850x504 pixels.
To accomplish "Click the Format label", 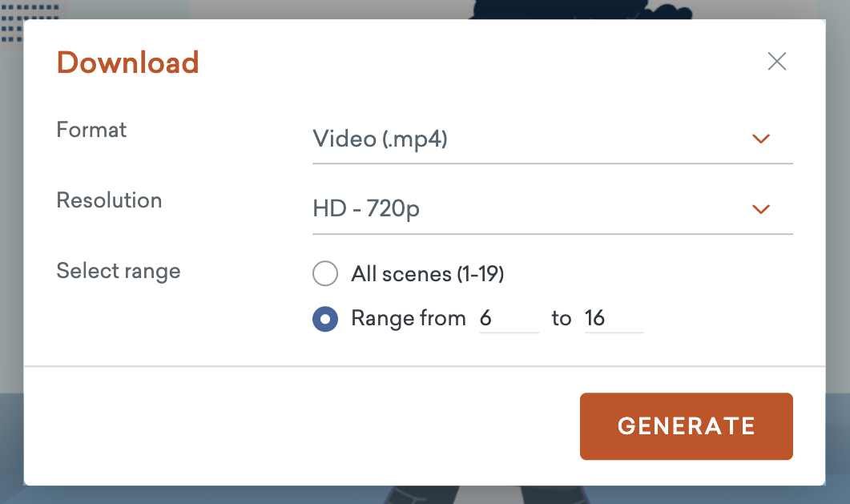I will click(x=91, y=130).
